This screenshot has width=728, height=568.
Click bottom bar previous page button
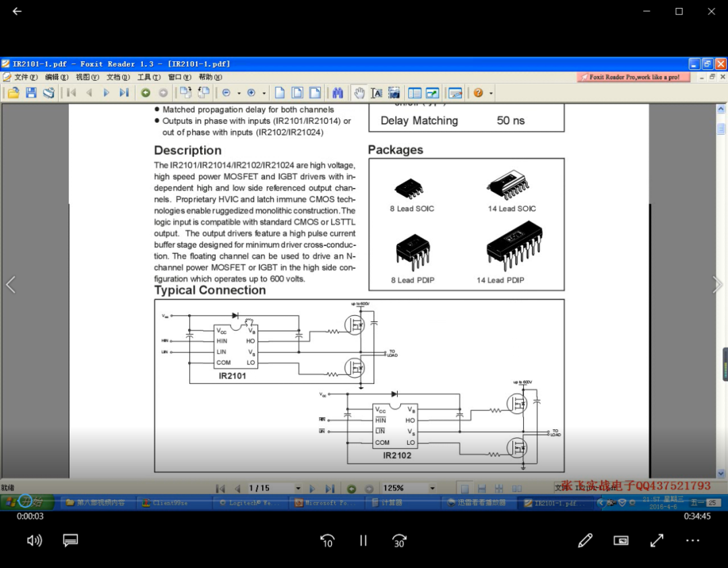point(238,488)
